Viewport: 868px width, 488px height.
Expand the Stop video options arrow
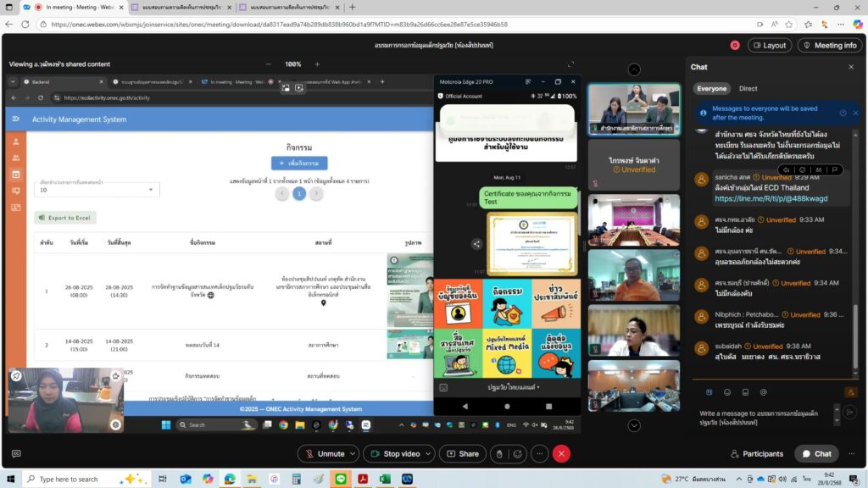[428, 454]
